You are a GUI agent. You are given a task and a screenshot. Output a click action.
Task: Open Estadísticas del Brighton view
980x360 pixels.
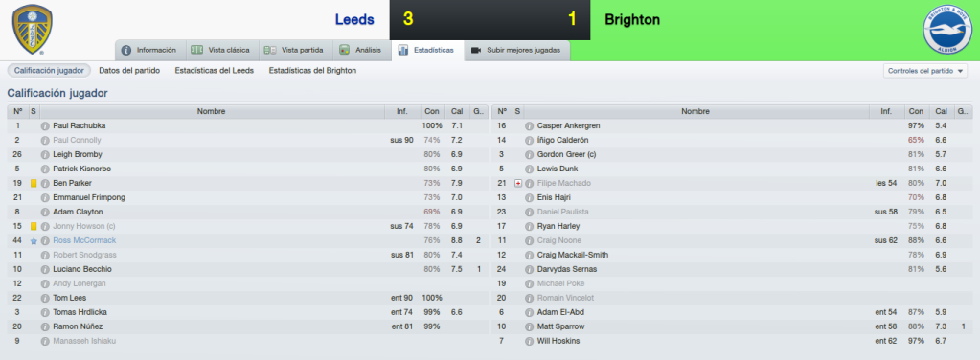pyautogui.click(x=312, y=71)
